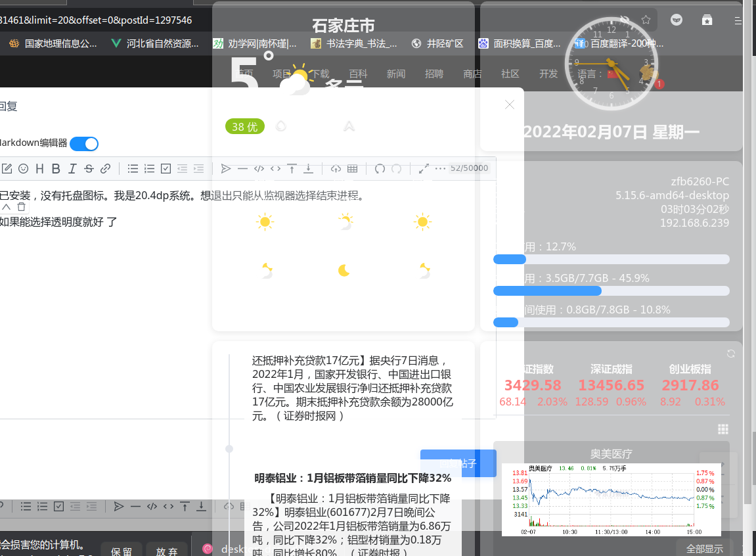Click the 明泰铝业 news headline
756x556 pixels.
pyautogui.click(x=353, y=478)
